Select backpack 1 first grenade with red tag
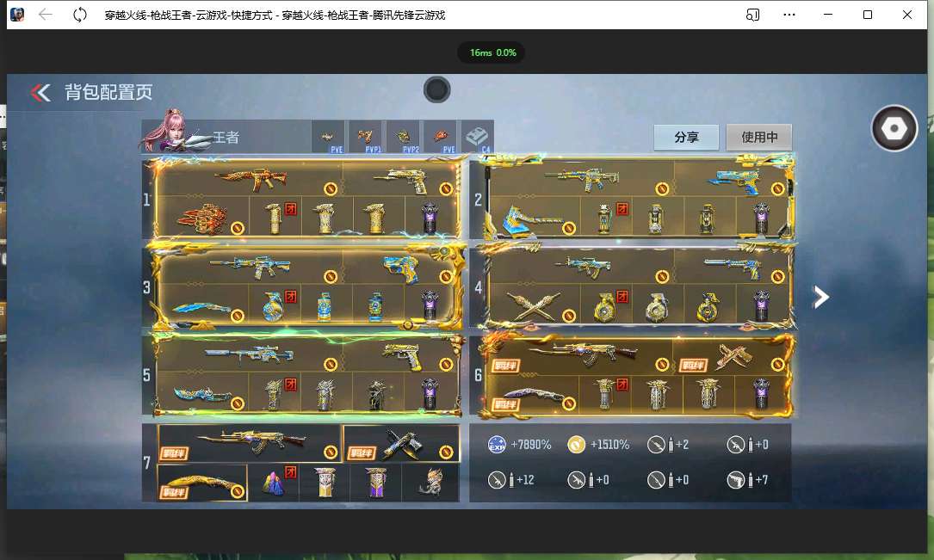Screen dimensions: 934x560 (274, 218)
